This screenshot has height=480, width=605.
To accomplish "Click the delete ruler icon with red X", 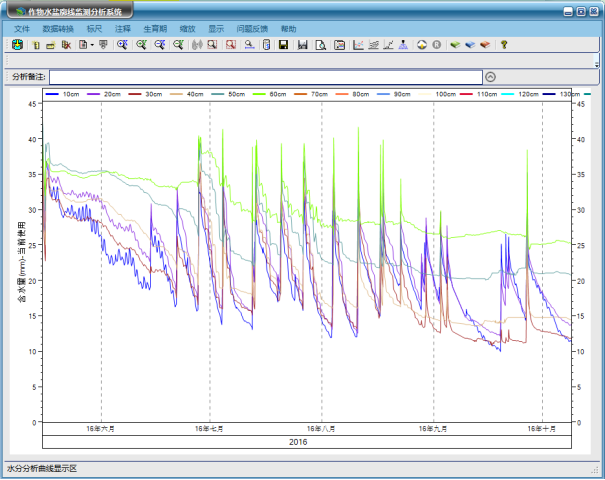I will pos(66,45).
